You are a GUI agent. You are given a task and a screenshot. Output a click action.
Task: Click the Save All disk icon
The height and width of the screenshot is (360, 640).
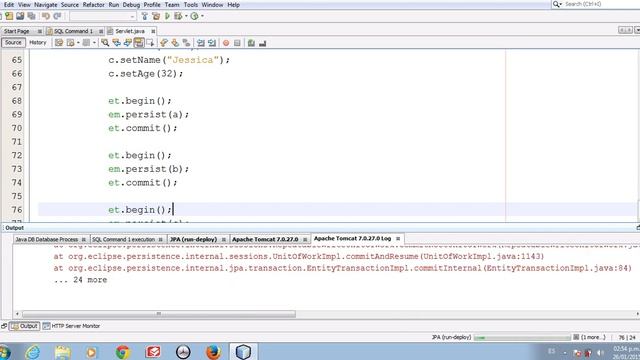[x=31, y=16]
